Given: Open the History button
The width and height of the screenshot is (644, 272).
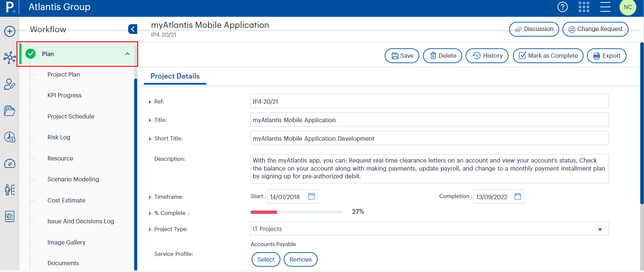Looking at the screenshot, I should (x=487, y=56).
